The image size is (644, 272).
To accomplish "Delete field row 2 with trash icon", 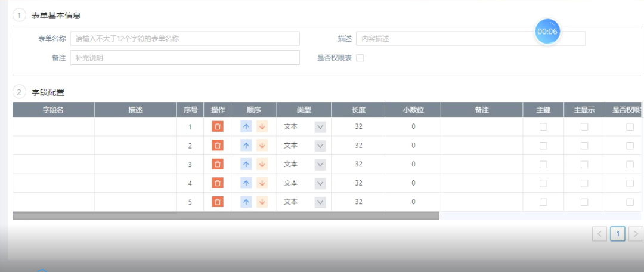I will tap(218, 145).
